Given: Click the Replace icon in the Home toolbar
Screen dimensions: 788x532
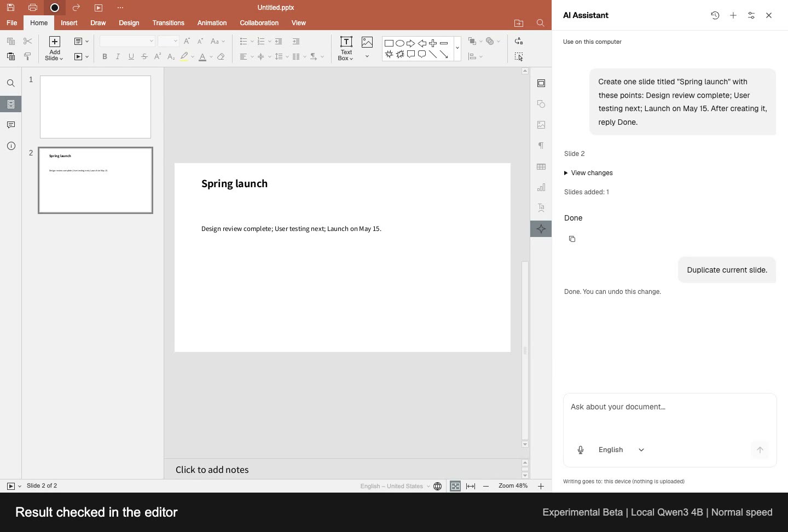Looking at the screenshot, I should point(519,41).
